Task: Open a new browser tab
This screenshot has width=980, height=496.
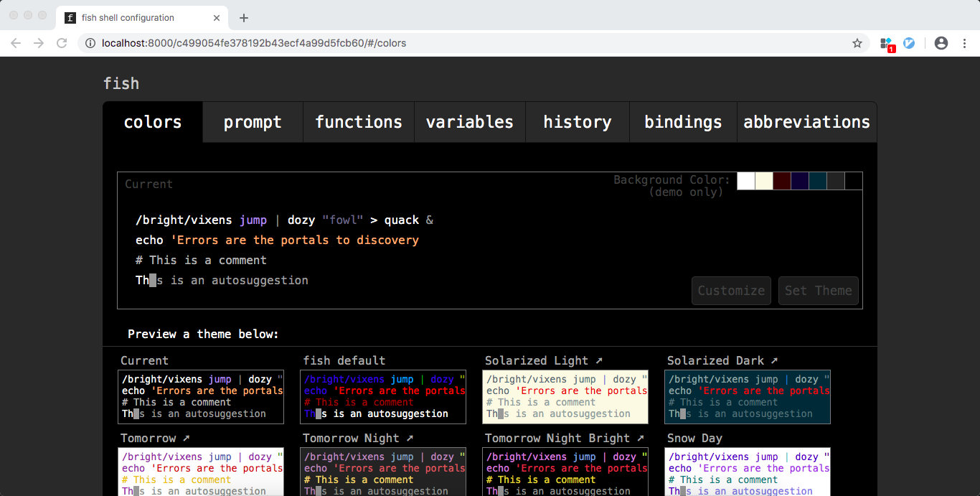Action: pos(244,18)
